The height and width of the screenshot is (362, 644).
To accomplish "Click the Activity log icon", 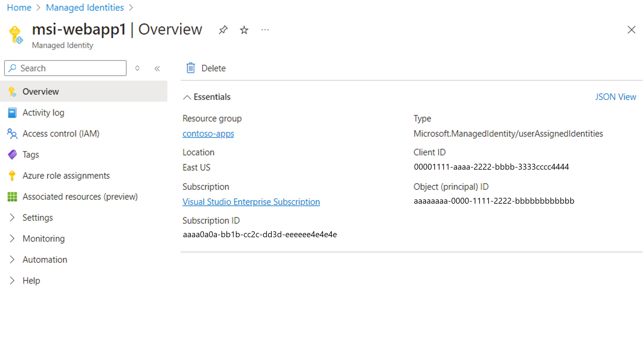I will [12, 112].
